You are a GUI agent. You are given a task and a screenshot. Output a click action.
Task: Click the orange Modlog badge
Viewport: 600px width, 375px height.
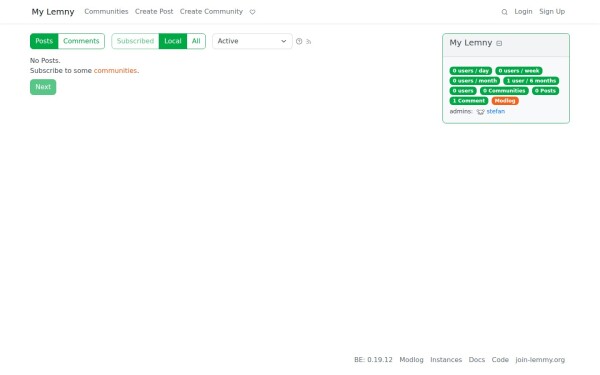pos(505,101)
